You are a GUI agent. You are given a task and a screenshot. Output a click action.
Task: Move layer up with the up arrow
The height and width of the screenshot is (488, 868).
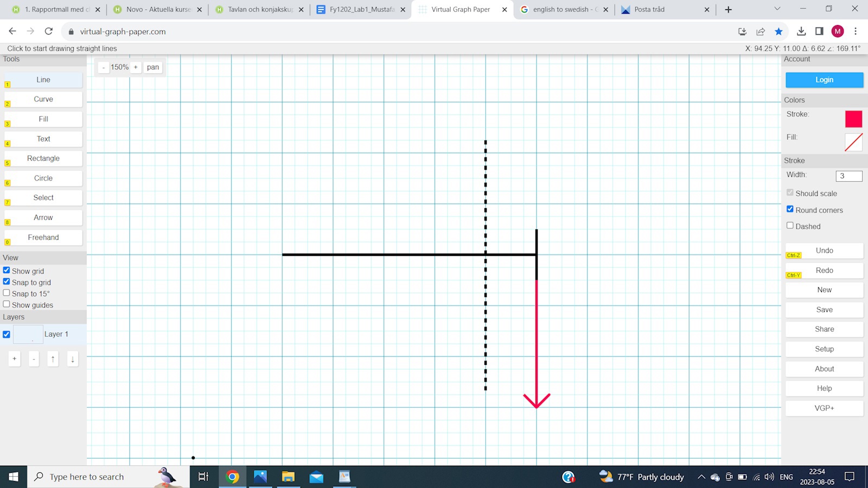53,359
